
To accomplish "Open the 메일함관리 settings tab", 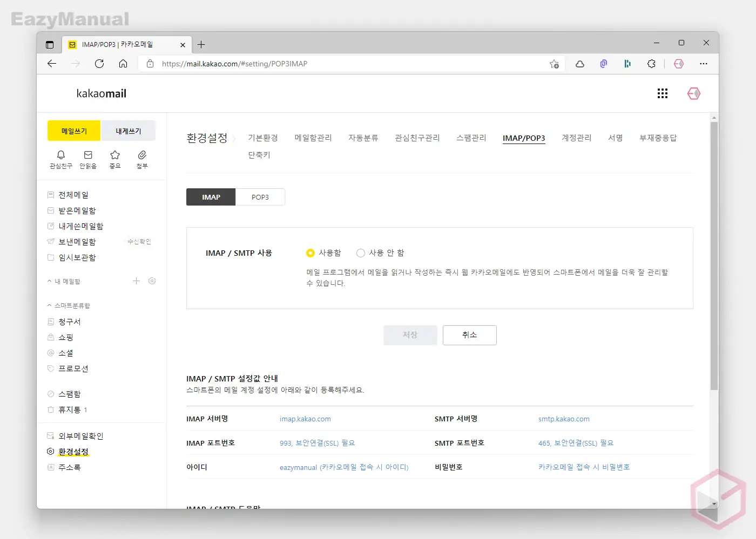I will click(313, 138).
